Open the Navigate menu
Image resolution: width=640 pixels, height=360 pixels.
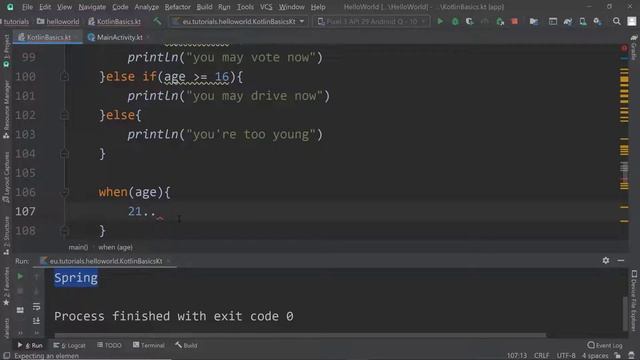(x=92, y=7)
